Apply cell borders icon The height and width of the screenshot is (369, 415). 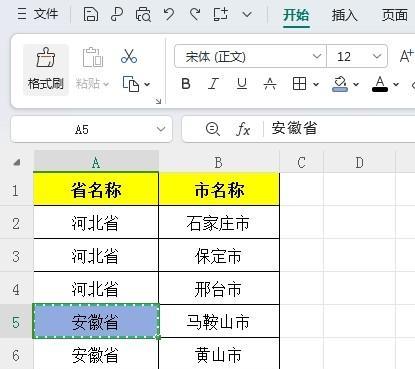click(x=299, y=84)
